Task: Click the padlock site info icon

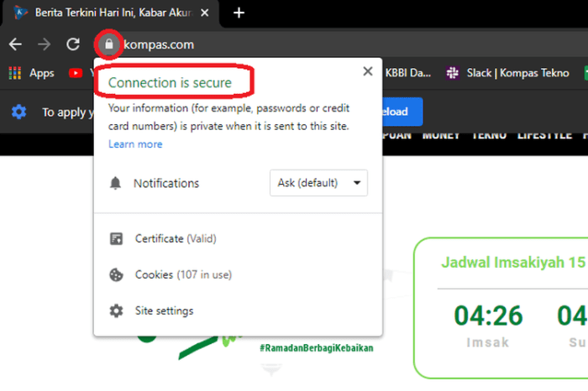Action: click(x=108, y=44)
